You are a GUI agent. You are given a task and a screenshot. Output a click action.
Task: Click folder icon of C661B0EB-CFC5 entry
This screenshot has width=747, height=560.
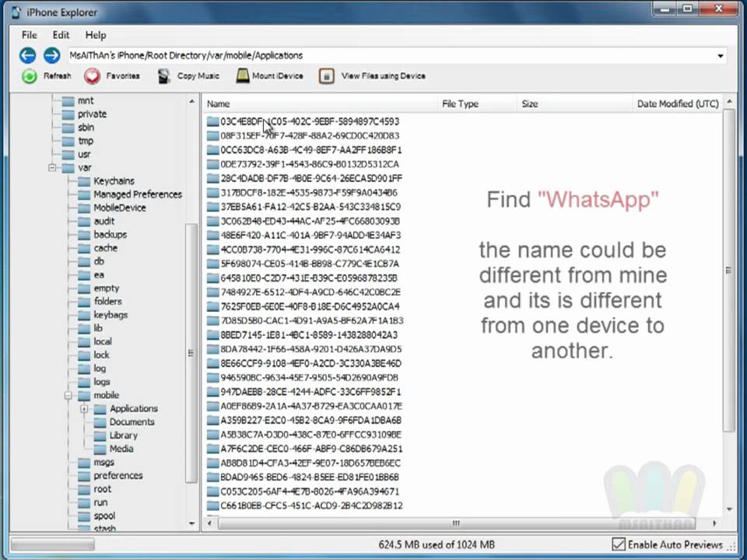click(212, 506)
